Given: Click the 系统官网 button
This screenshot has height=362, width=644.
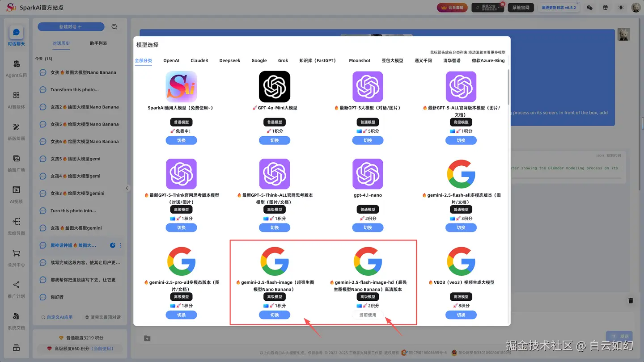Looking at the screenshot, I should point(521,8).
